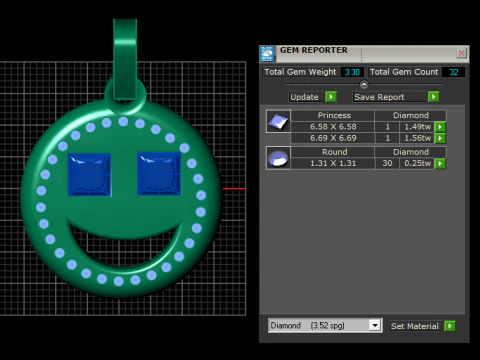Screen dimensions: 480x360
Task: Click the Diamond cell in the Round row
Action: click(410, 152)
